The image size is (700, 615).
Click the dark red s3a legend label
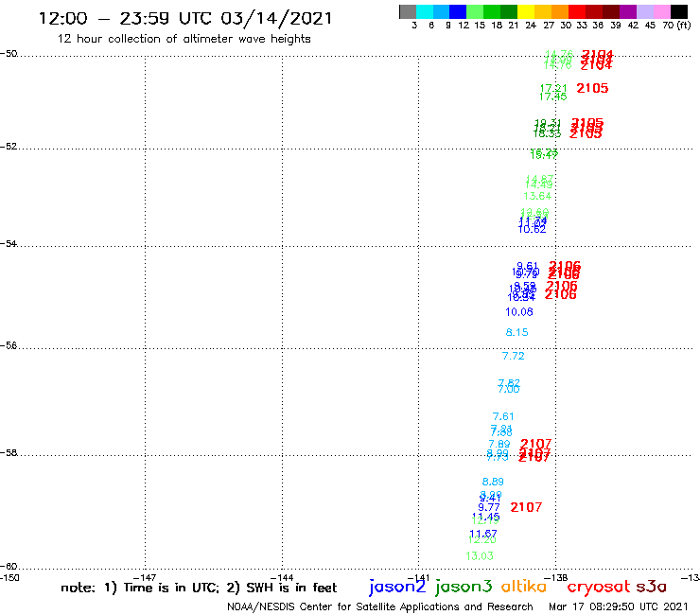tap(652, 588)
